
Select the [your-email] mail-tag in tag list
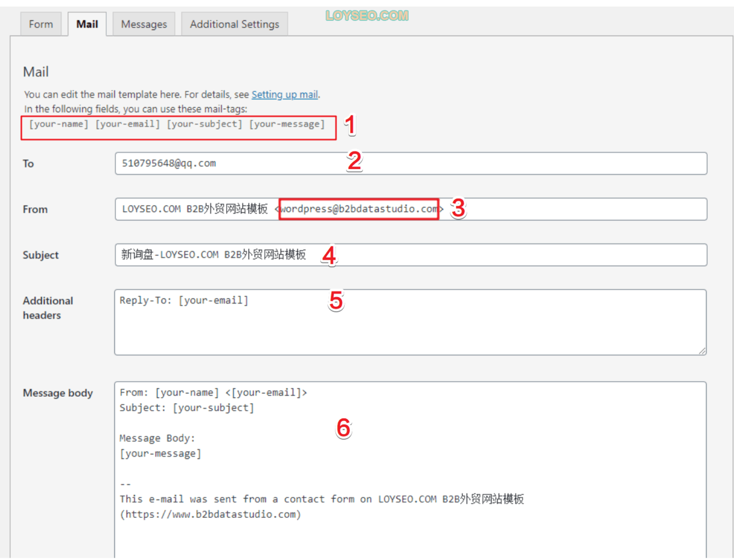(128, 124)
